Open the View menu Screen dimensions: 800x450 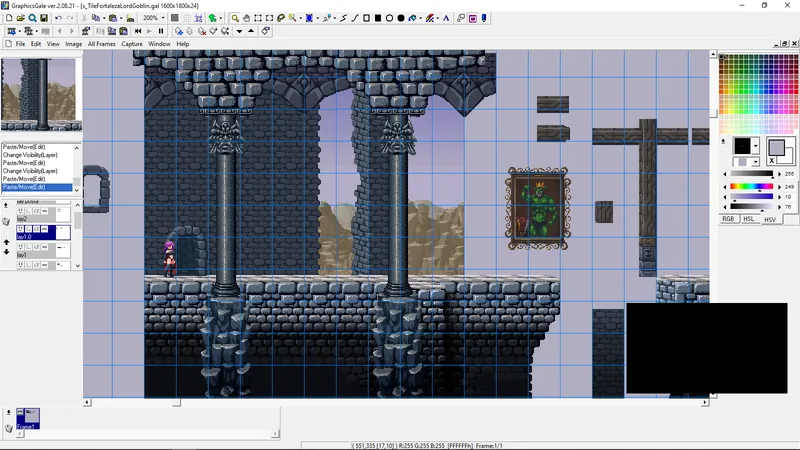pyautogui.click(x=53, y=44)
